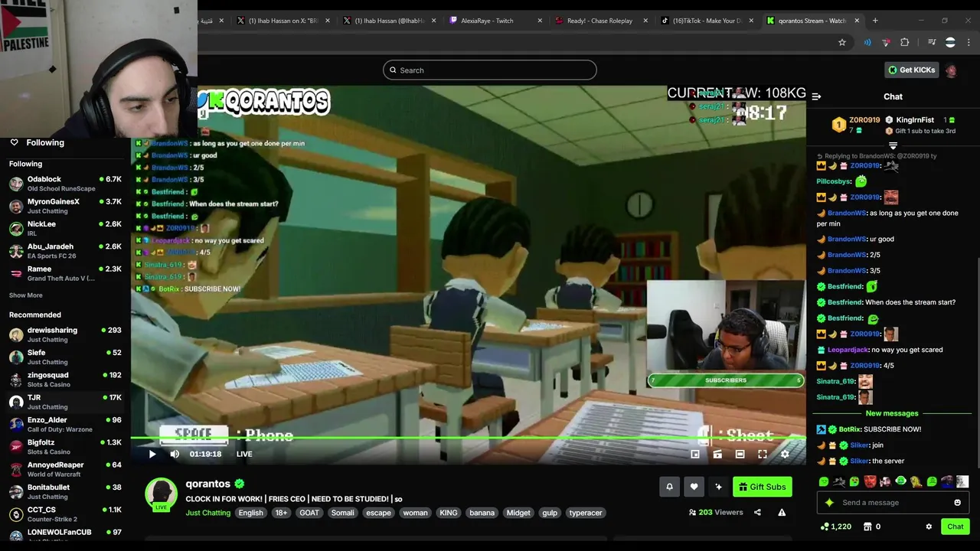Open emoji picker in message box
Screen dimensions: 980x551
click(x=957, y=503)
